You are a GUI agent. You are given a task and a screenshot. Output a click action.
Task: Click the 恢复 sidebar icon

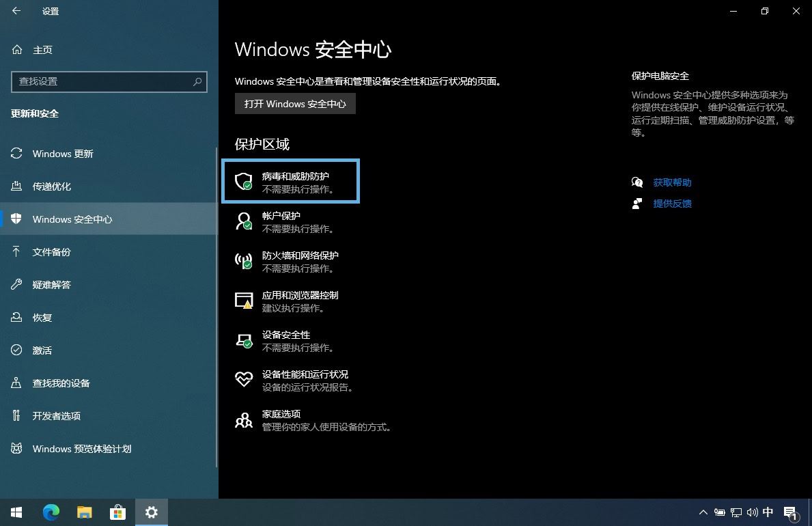pyautogui.click(x=16, y=317)
